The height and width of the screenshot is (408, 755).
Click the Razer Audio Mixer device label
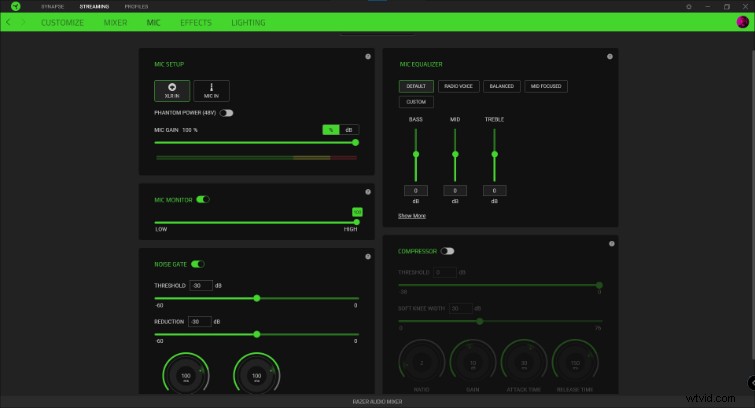tap(377, 401)
